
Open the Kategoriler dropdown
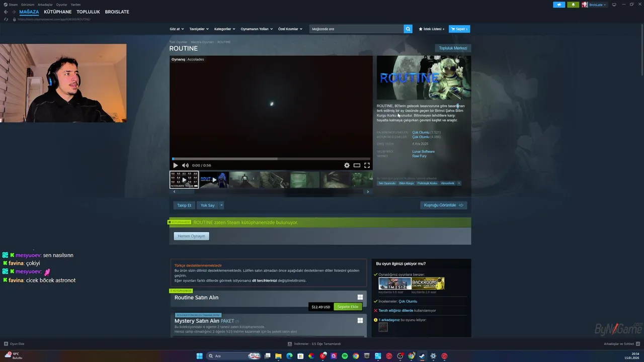click(x=224, y=29)
